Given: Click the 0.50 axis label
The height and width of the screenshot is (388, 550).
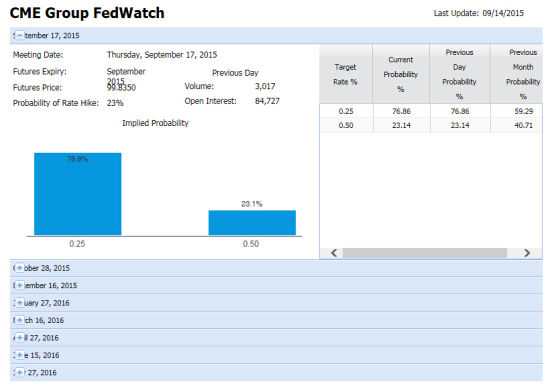Looking at the screenshot, I should coord(251,244).
